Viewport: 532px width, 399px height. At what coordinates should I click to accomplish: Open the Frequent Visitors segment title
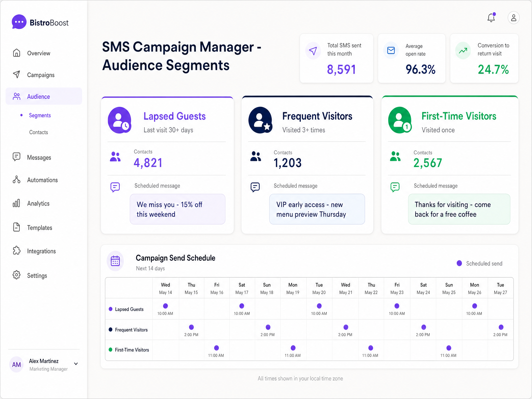click(317, 116)
